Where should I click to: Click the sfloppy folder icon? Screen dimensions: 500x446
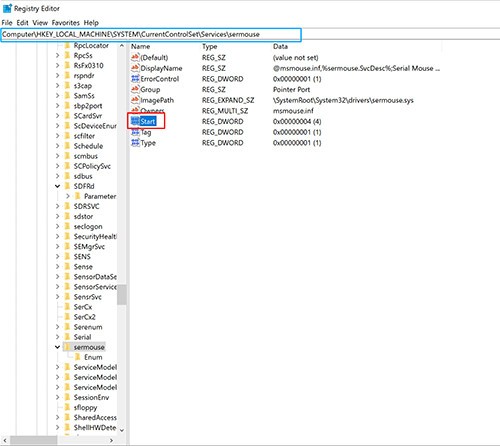pyautogui.click(x=67, y=407)
